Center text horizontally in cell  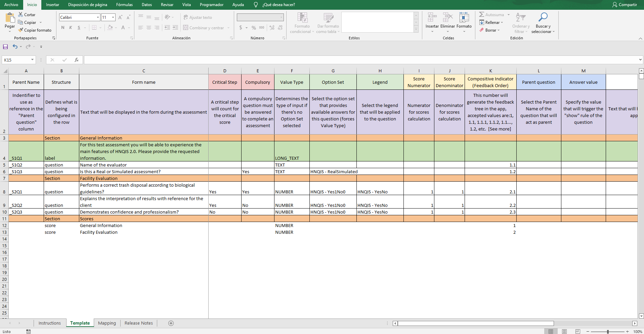coord(149,28)
